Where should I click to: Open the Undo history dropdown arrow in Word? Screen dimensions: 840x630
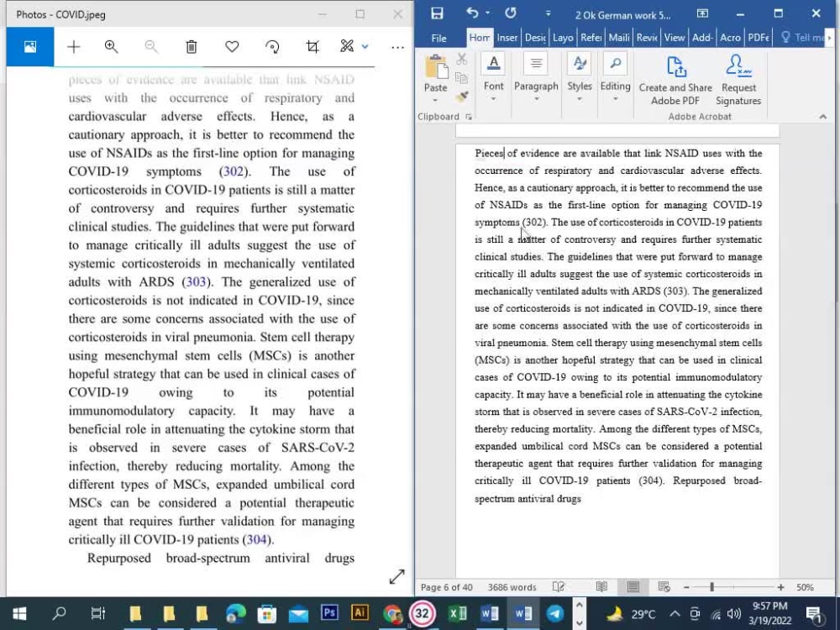(487, 13)
